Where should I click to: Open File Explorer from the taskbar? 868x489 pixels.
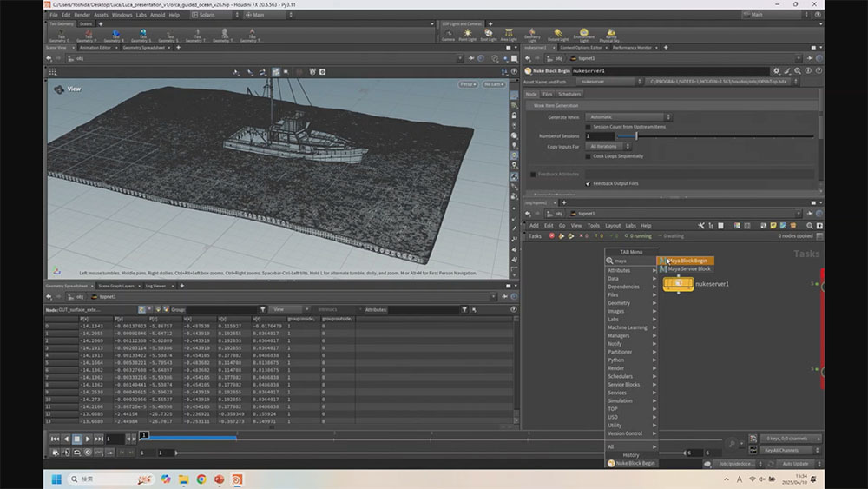pyautogui.click(x=183, y=479)
